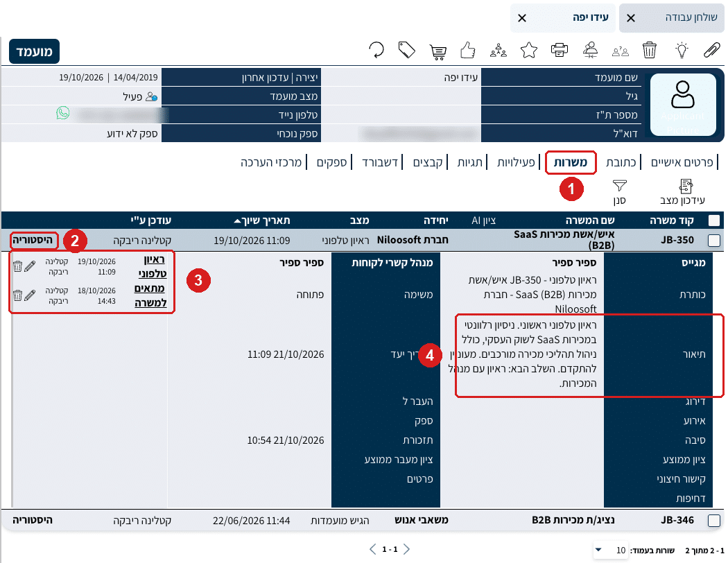Viewport: 728px width, 563px height.
Task: Open the סנן filter tool
Action: (x=620, y=191)
